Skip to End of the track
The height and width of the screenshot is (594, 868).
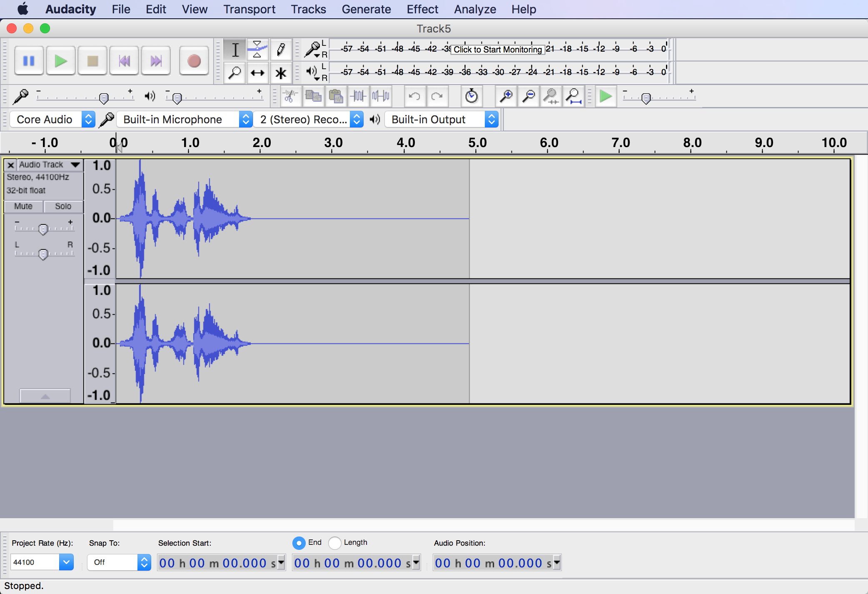156,61
